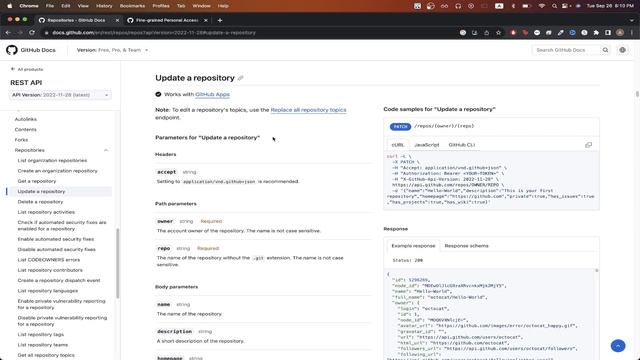
Task: Close the Repositories - GitHub Docs tab
Action: point(117,20)
